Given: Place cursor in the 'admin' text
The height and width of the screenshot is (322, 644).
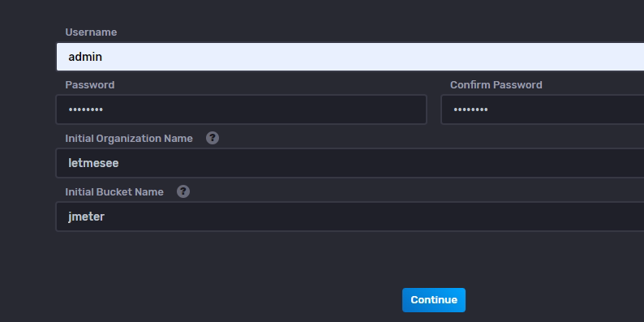Looking at the screenshot, I should tap(85, 57).
